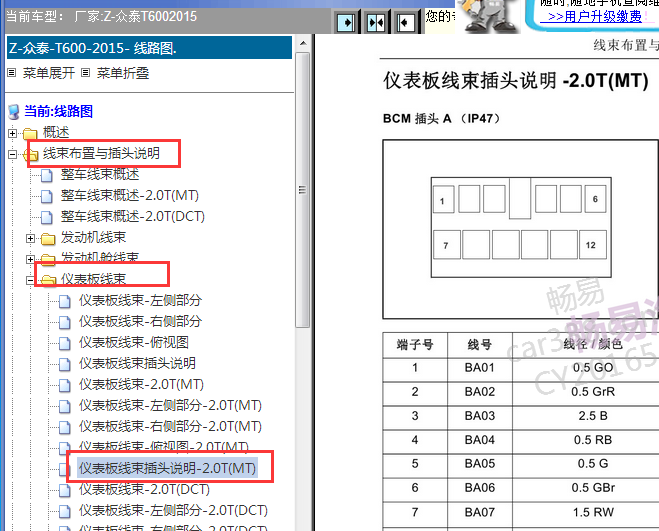Click the page icon beside 仪表板线束插头说明

click(65, 365)
